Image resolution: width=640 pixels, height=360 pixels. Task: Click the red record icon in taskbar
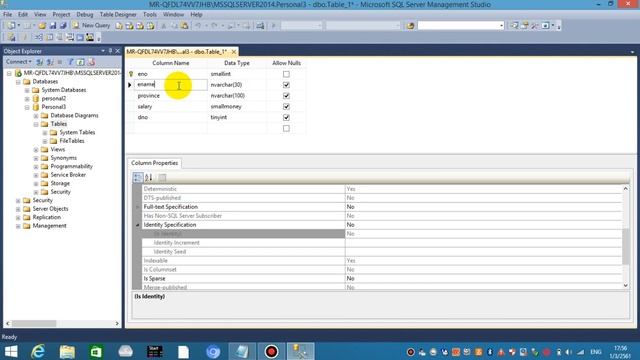point(271,351)
